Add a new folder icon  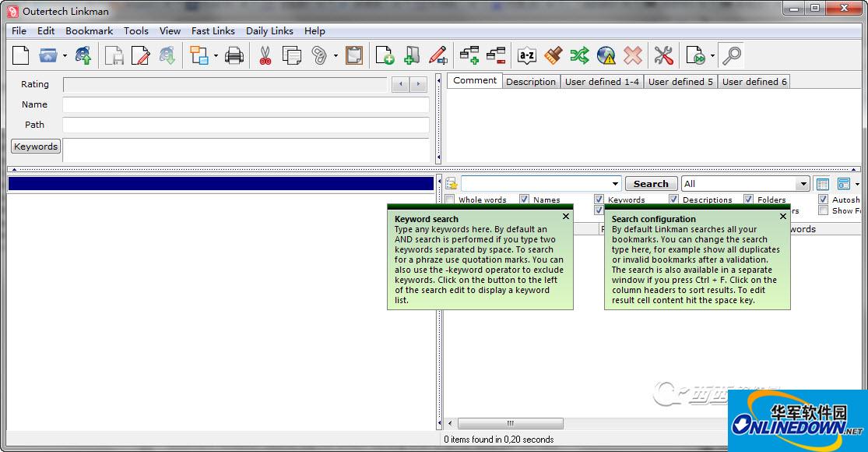pyautogui.click(x=411, y=55)
